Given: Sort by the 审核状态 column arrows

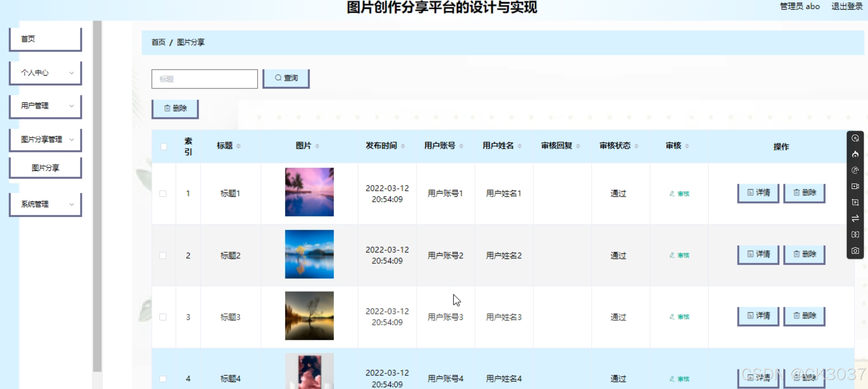Looking at the screenshot, I should (636, 146).
